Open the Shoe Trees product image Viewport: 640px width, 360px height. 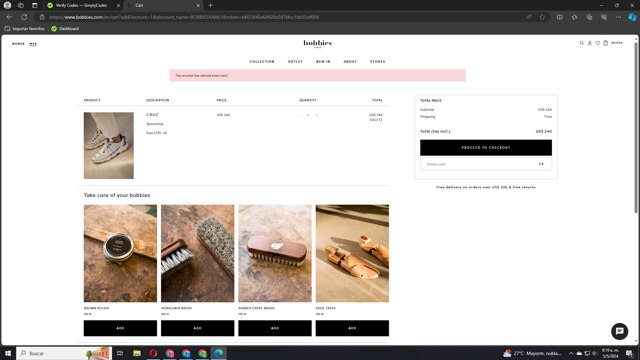352,253
